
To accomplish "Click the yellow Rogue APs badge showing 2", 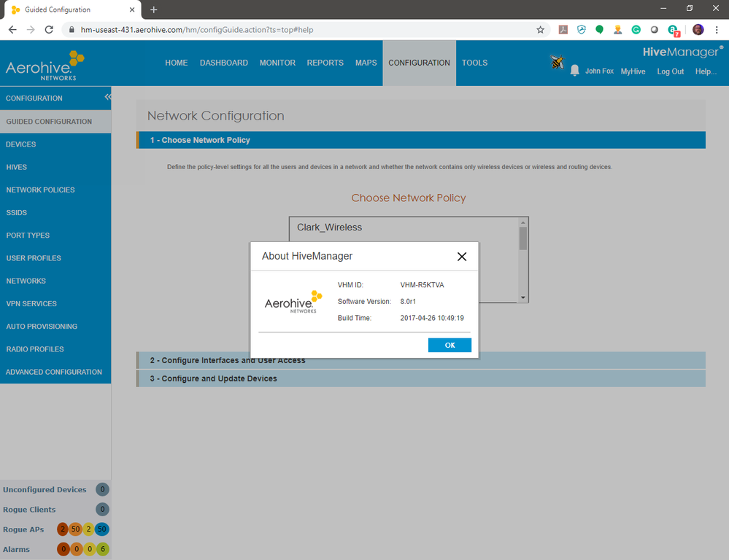I will (88, 529).
